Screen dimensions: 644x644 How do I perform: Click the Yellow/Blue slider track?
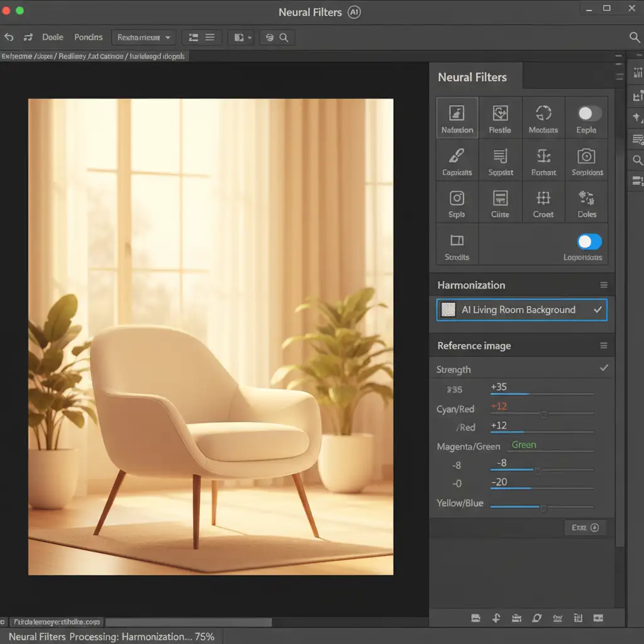point(541,507)
